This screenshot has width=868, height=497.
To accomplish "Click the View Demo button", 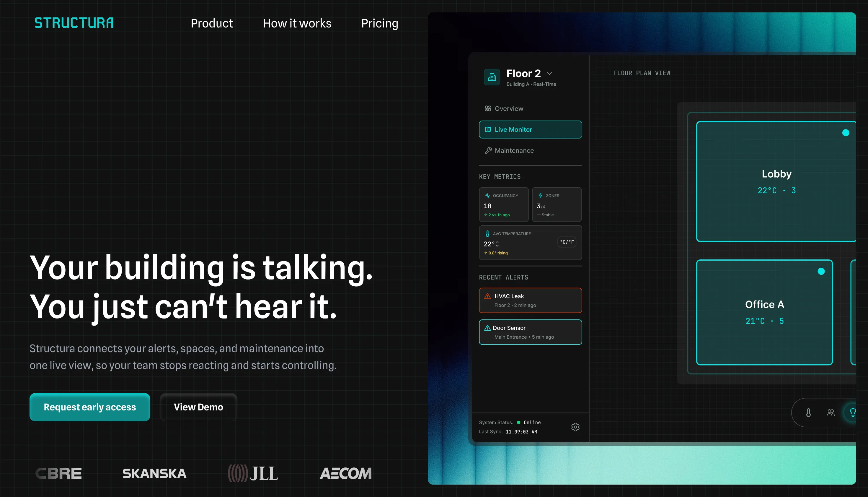I will [198, 407].
